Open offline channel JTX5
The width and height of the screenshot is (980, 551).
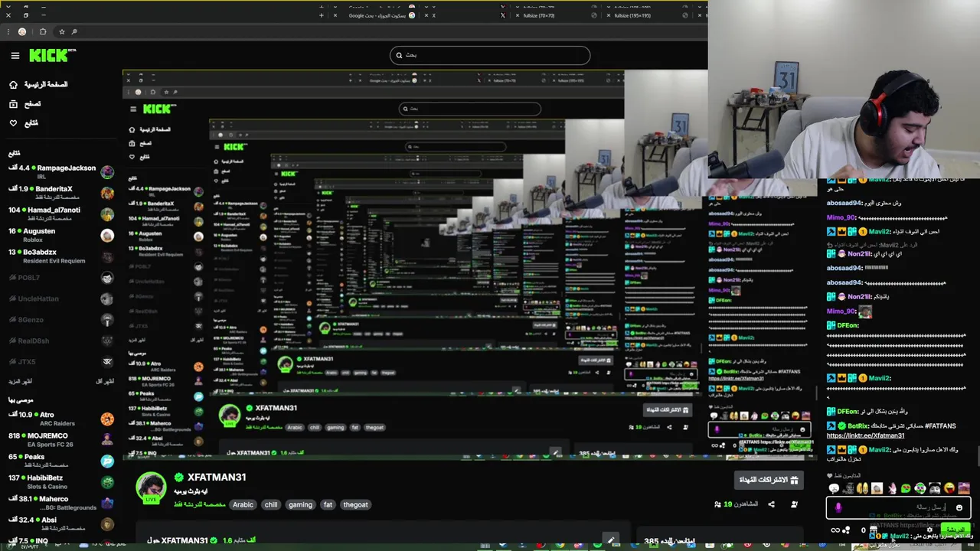pos(60,362)
